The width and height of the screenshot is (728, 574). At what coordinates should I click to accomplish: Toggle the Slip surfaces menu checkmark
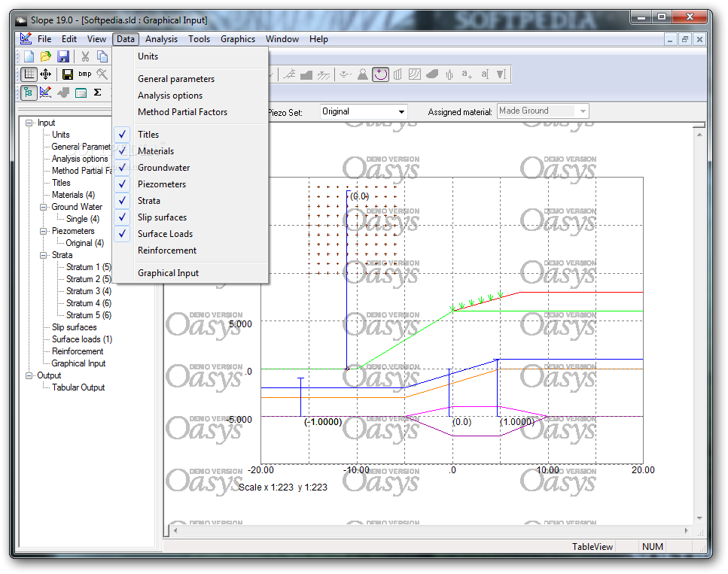[162, 217]
